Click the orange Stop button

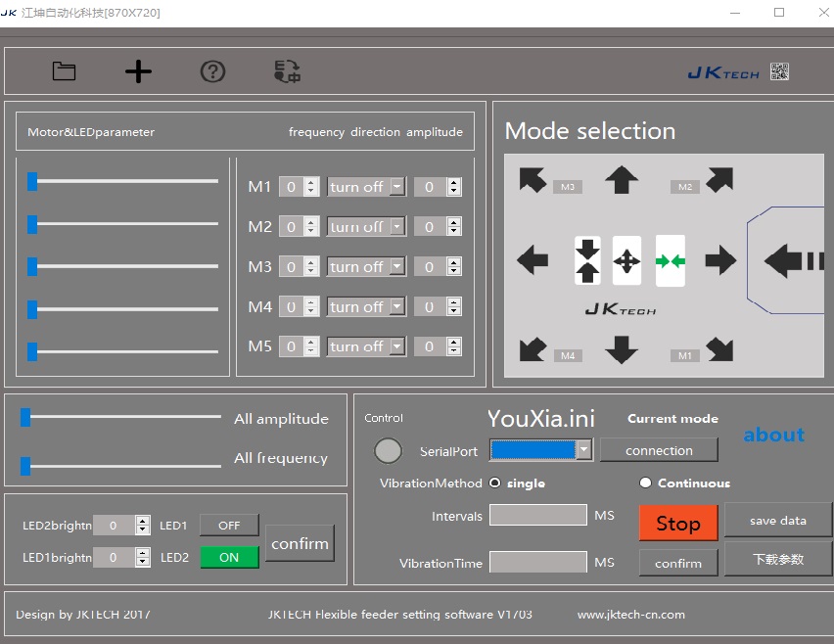point(678,523)
